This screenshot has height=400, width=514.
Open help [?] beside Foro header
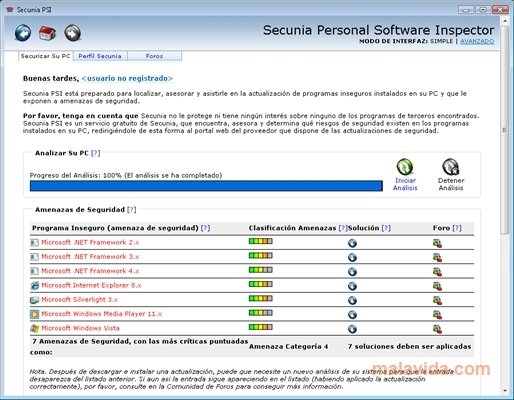coord(457,228)
